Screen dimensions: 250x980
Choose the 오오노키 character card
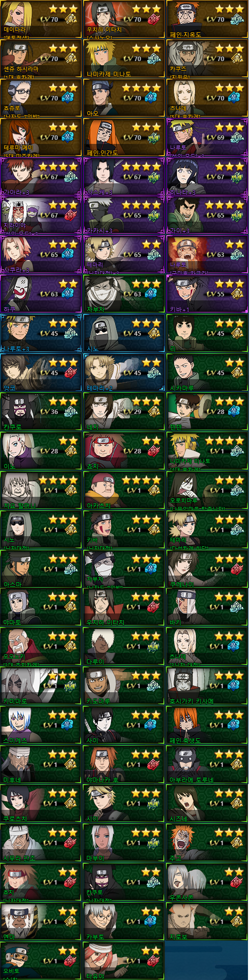41,647
